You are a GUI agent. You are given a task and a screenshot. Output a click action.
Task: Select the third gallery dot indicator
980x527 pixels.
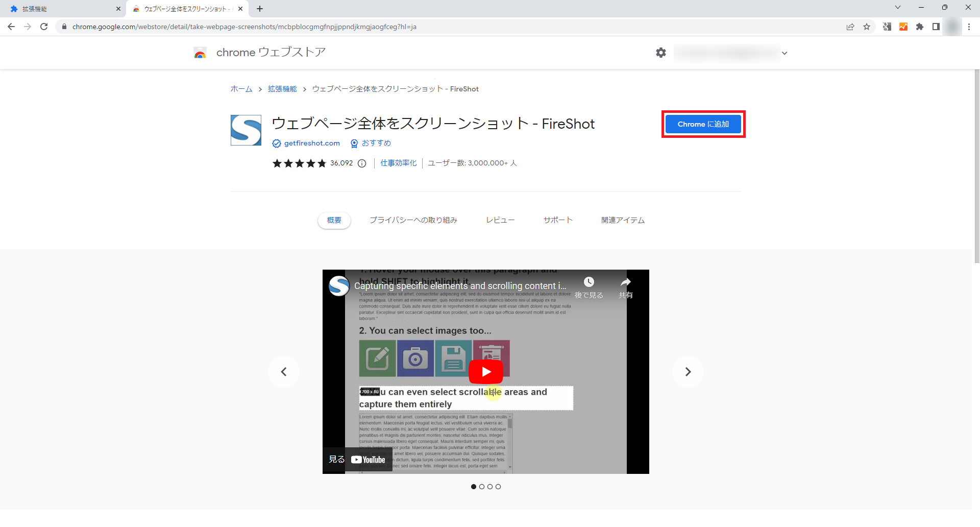(490, 487)
